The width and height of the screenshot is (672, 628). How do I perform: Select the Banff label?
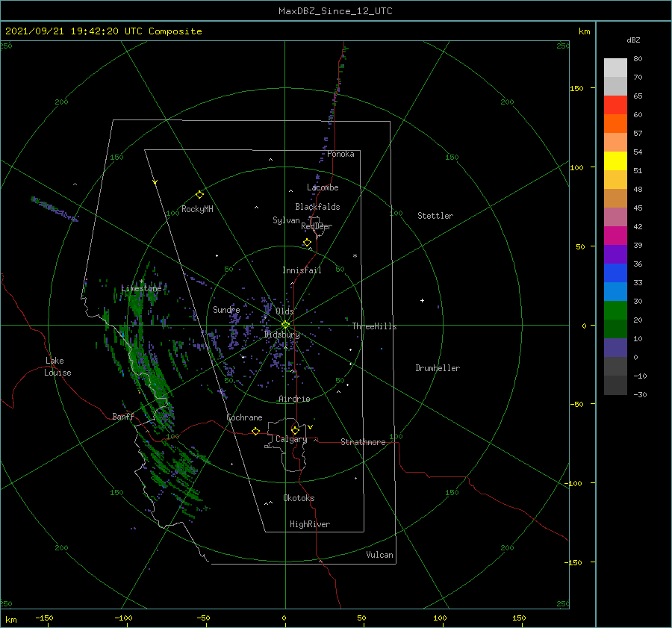click(123, 416)
